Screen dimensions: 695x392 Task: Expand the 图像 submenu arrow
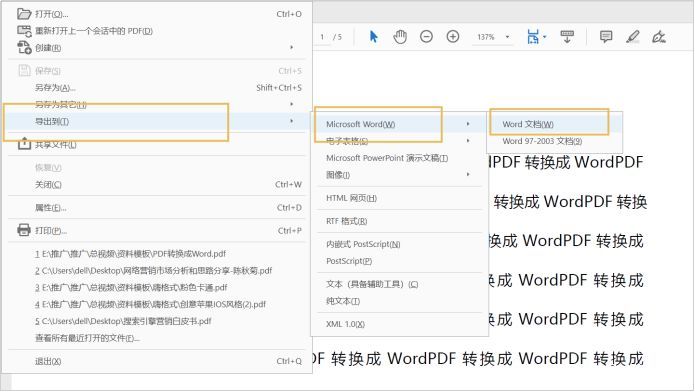[x=468, y=175]
